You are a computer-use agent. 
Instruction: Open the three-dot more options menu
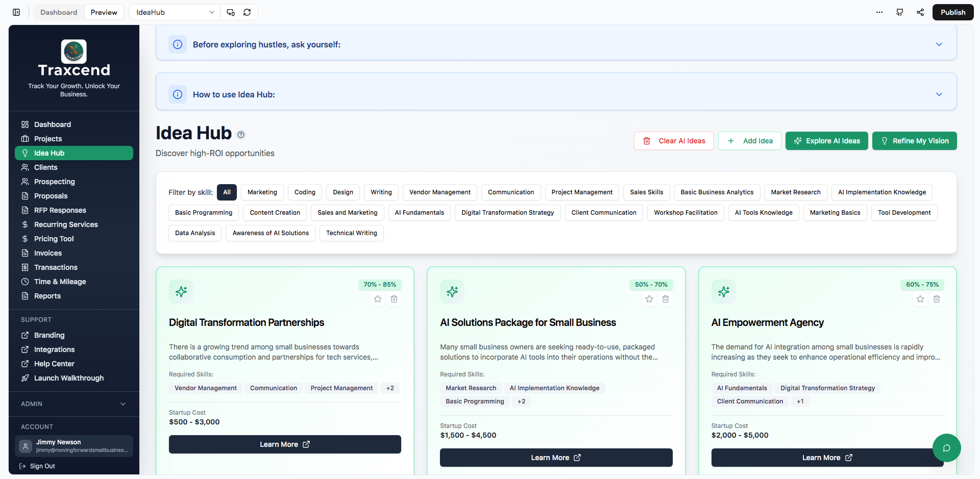pos(879,12)
